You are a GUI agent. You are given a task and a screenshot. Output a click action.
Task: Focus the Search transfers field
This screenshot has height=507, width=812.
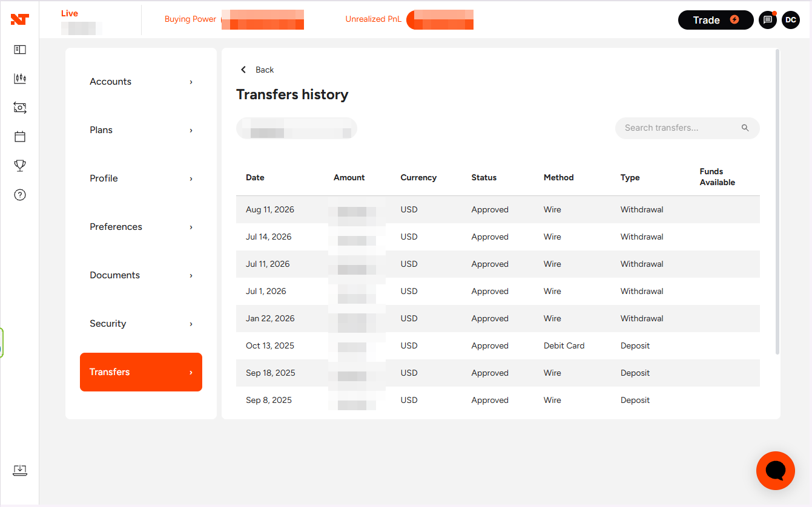[x=687, y=128]
